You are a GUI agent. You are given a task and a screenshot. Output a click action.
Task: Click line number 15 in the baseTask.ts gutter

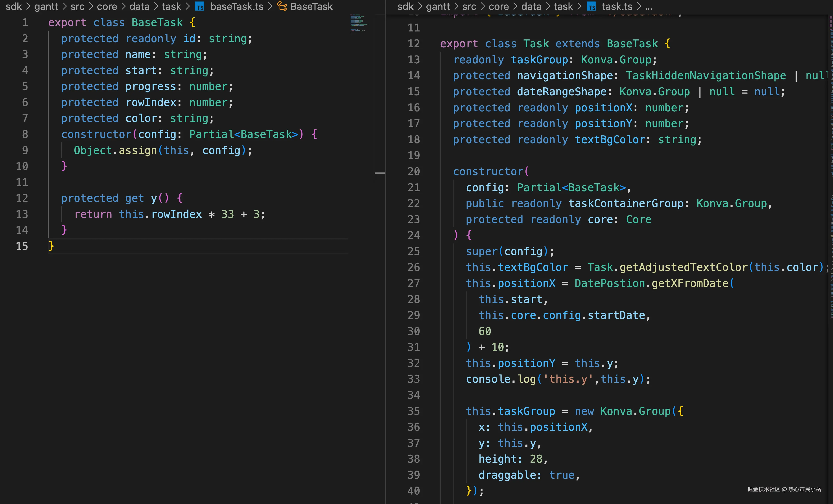22,246
